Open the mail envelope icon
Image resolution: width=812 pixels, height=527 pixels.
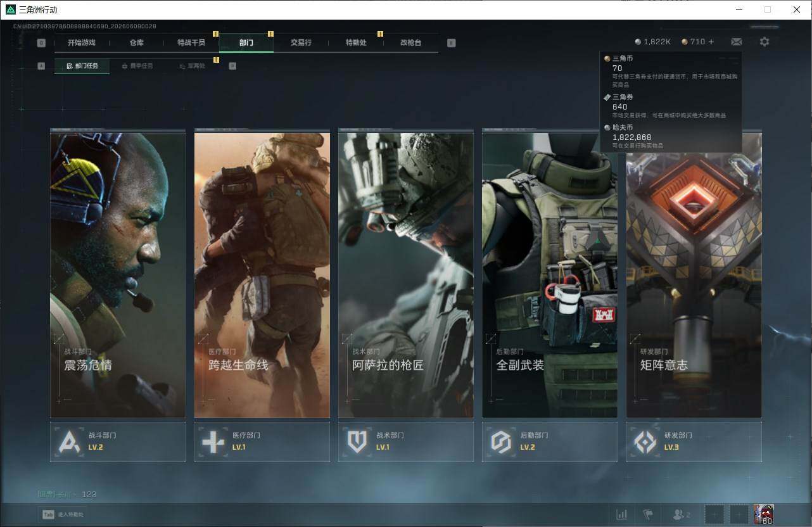pyautogui.click(x=736, y=42)
